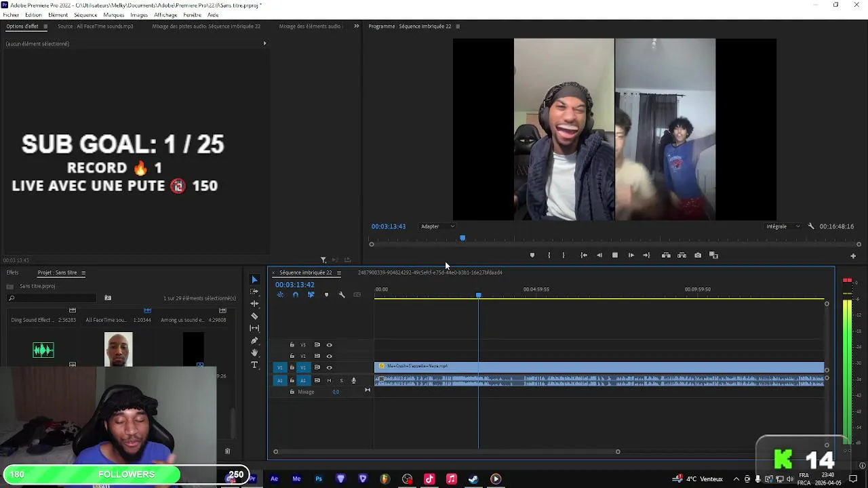Export frame with camera icon
868x488 pixels.
click(x=698, y=256)
